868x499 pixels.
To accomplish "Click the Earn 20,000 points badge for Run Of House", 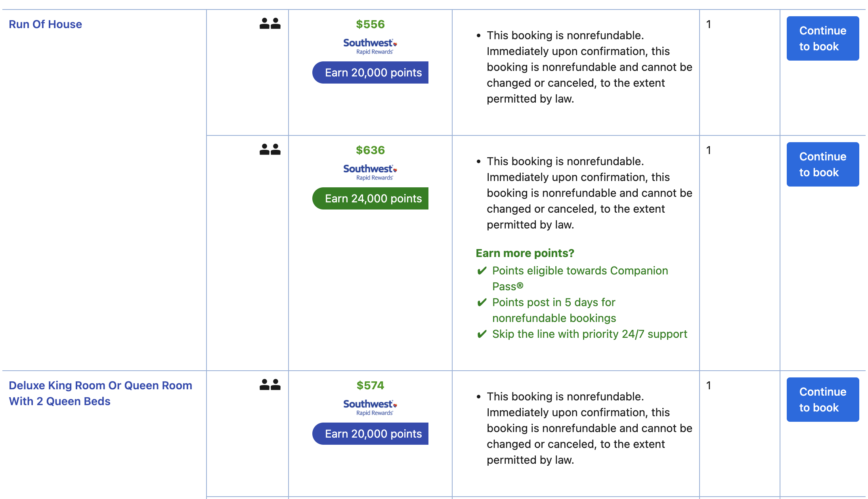I will coord(370,72).
